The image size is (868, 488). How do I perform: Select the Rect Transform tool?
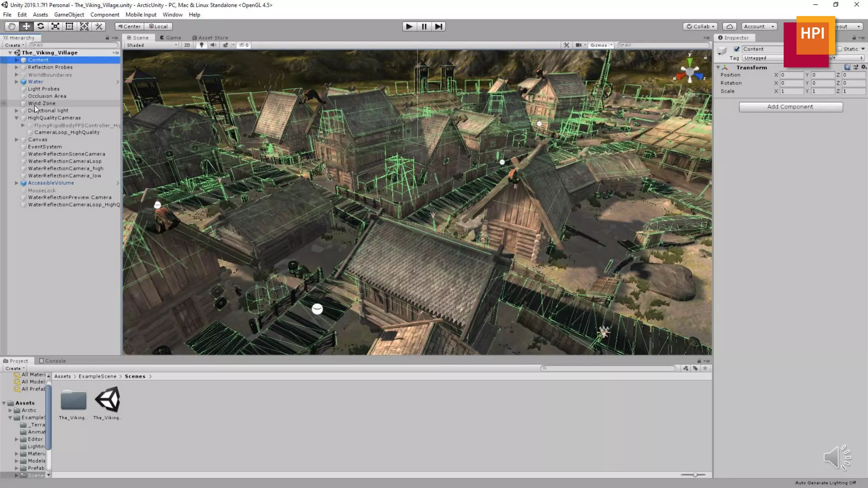(70, 26)
